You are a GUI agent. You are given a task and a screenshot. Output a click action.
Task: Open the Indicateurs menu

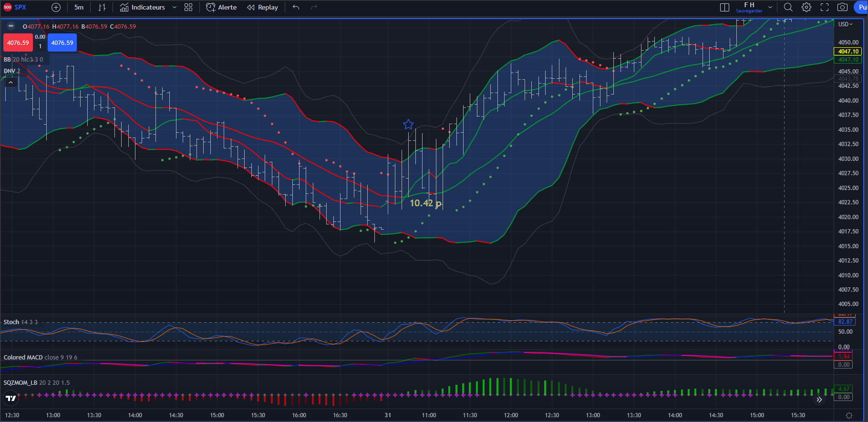tap(143, 7)
